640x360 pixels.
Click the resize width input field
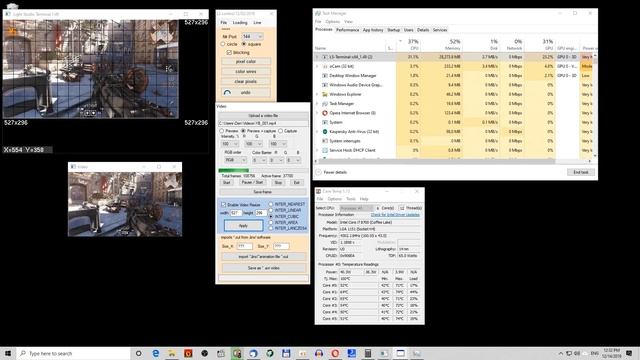point(236,213)
